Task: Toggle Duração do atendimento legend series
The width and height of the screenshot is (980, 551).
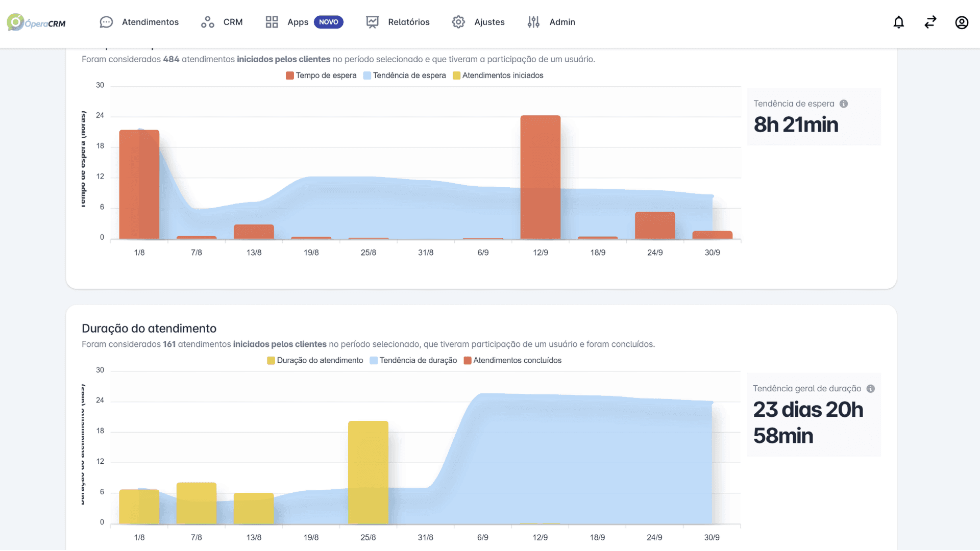Action: (x=315, y=361)
